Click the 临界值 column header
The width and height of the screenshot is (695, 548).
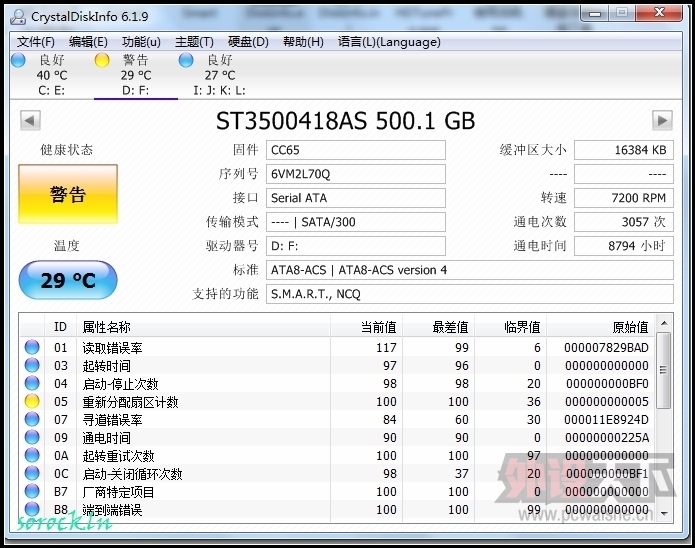[510, 327]
